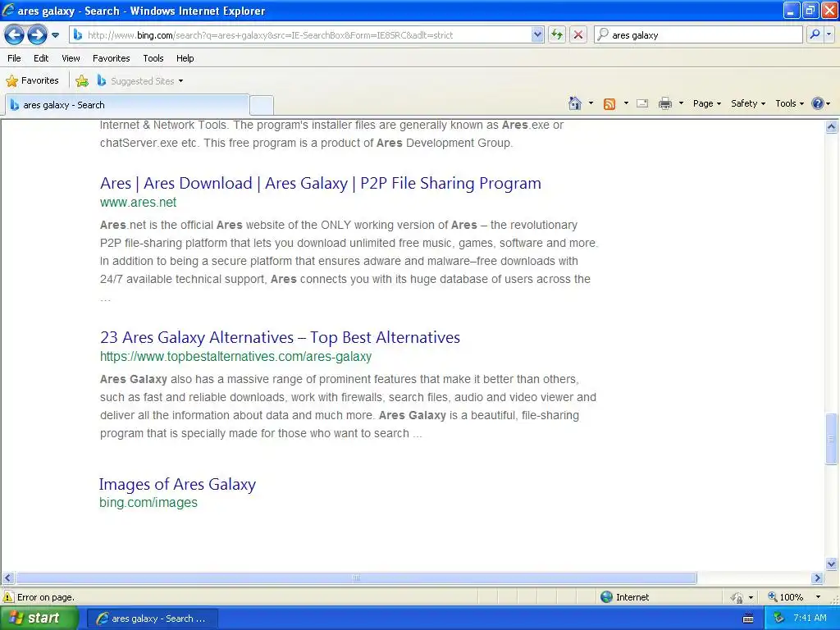Click the horizontal scrollbar left arrow
This screenshot has width=840, height=630.
(x=7, y=578)
